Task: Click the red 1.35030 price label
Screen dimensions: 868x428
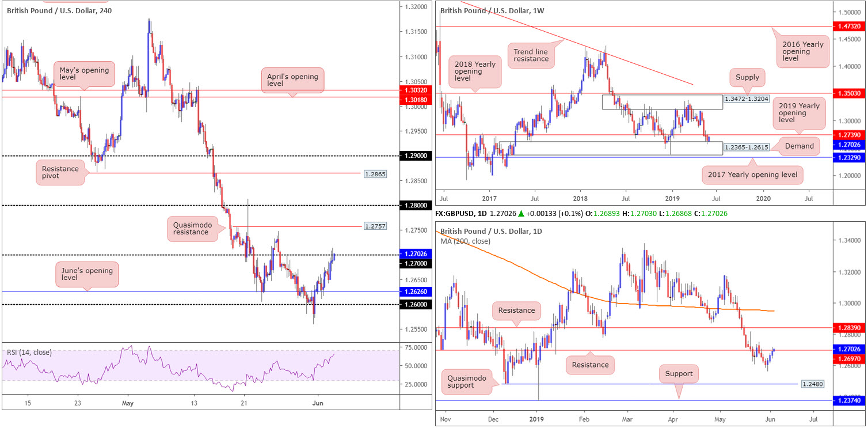Action: [x=849, y=93]
